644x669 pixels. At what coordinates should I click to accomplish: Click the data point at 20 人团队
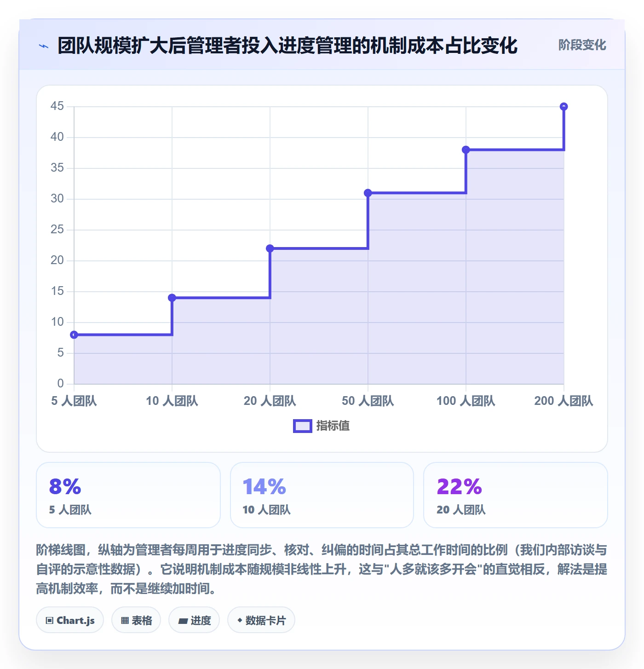click(x=270, y=248)
